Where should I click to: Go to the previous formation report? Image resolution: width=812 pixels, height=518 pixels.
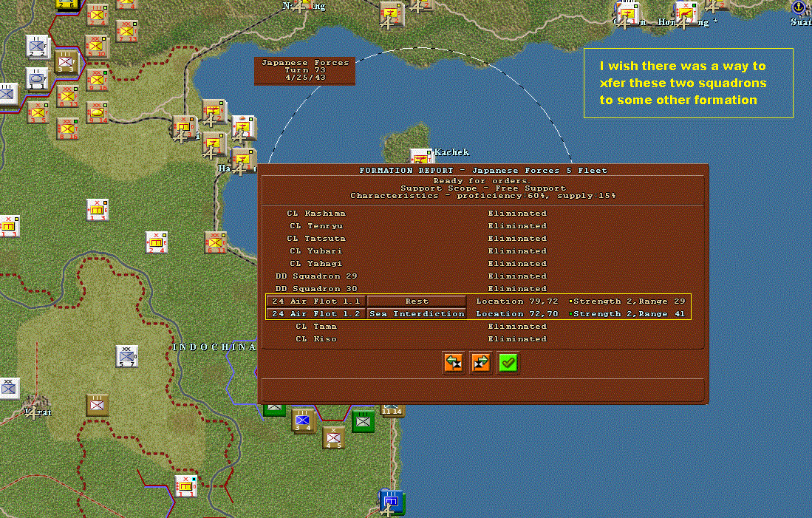tap(454, 363)
